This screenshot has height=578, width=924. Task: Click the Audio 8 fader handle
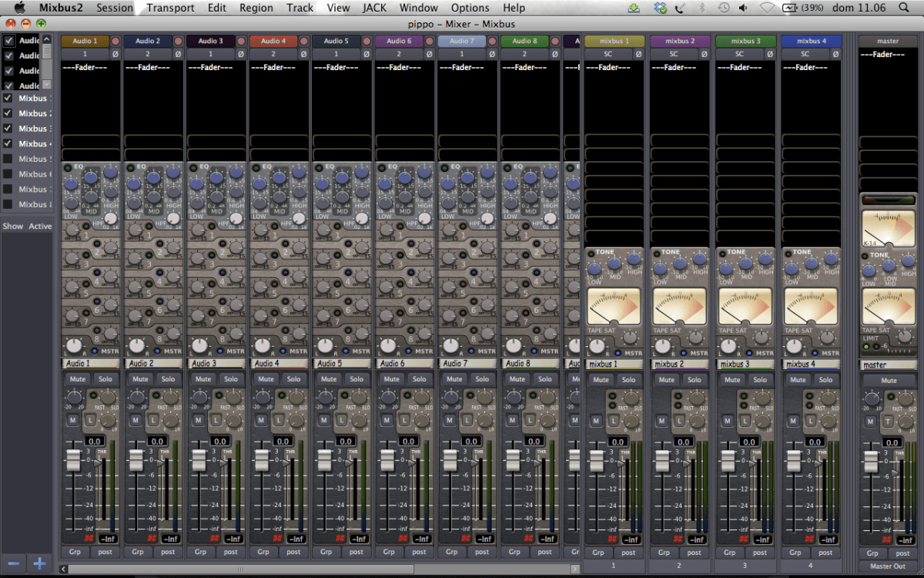(513, 460)
